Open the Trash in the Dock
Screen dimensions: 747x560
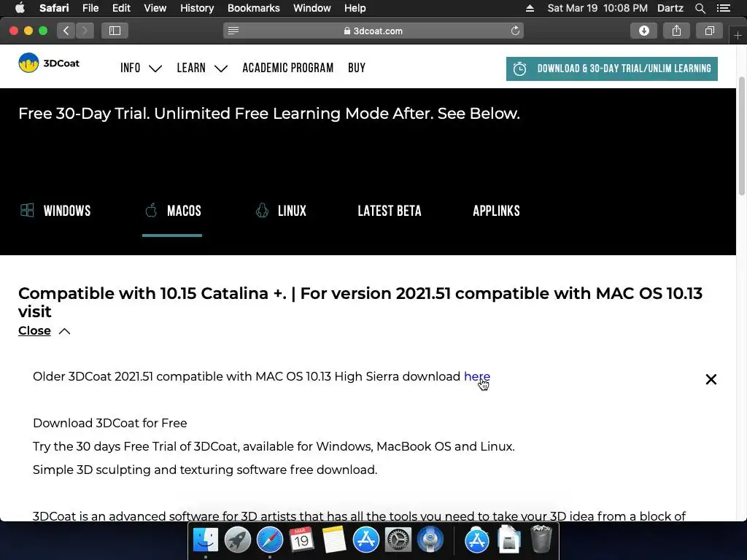(541, 539)
